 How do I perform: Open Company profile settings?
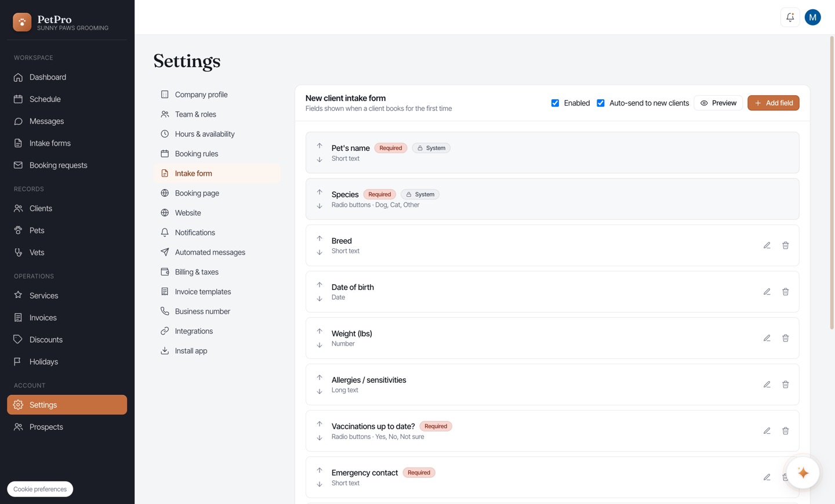pos(217,95)
